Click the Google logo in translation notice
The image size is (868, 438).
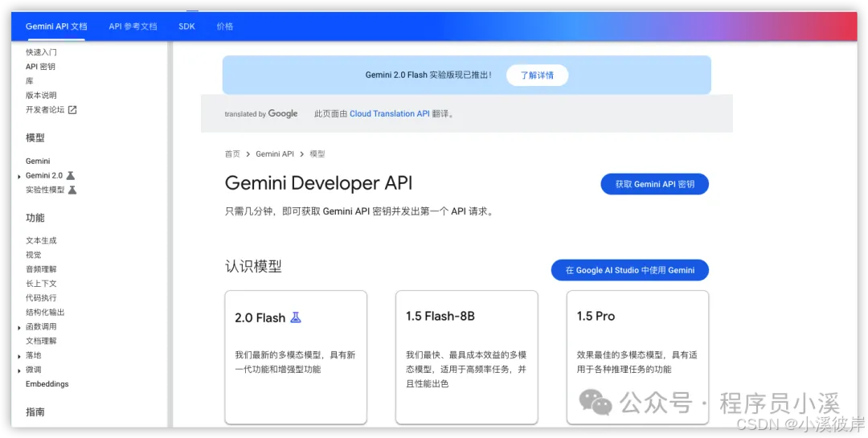point(283,113)
